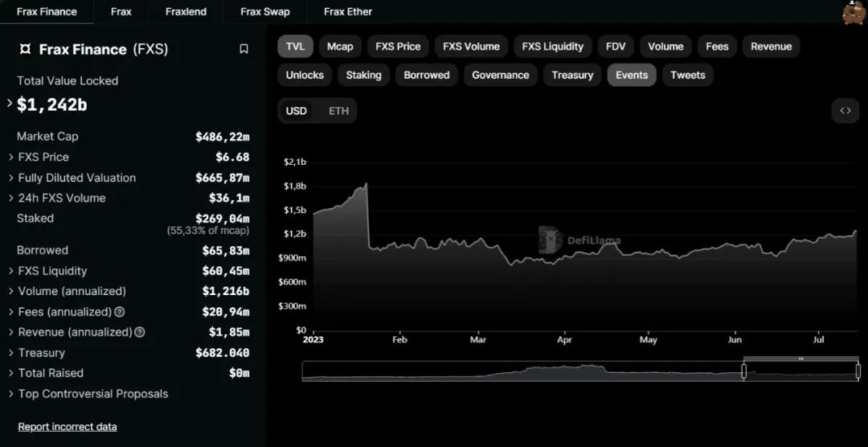Expand Top Controversial Proposals
868x447 pixels.
[x=11, y=394]
